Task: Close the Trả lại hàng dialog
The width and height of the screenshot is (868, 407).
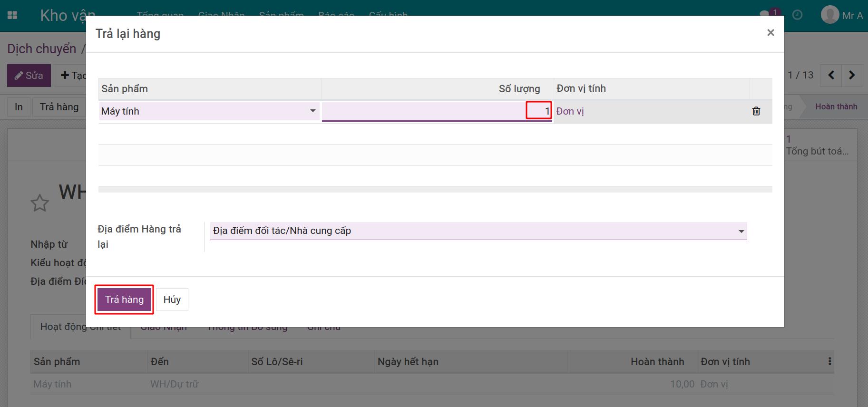Action: (770, 32)
